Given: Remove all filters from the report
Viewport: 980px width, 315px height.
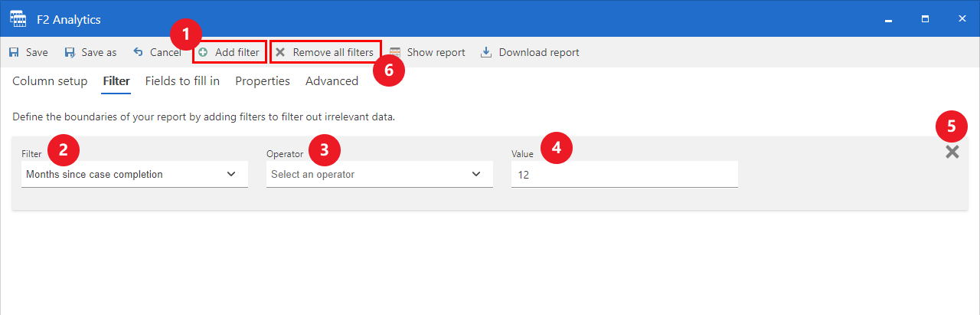Looking at the screenshot, I should click(325, 53).
